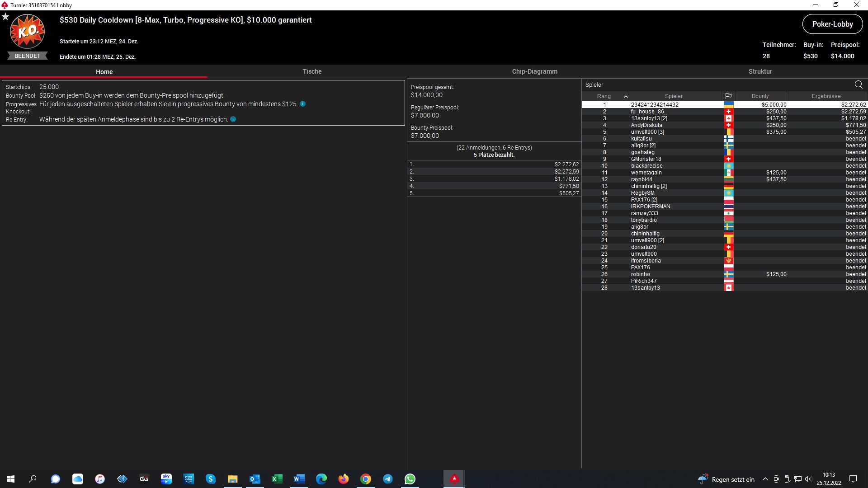Click info icon next to Re-Entry description
Screen dimensions: 868x488
coord(233,119)
